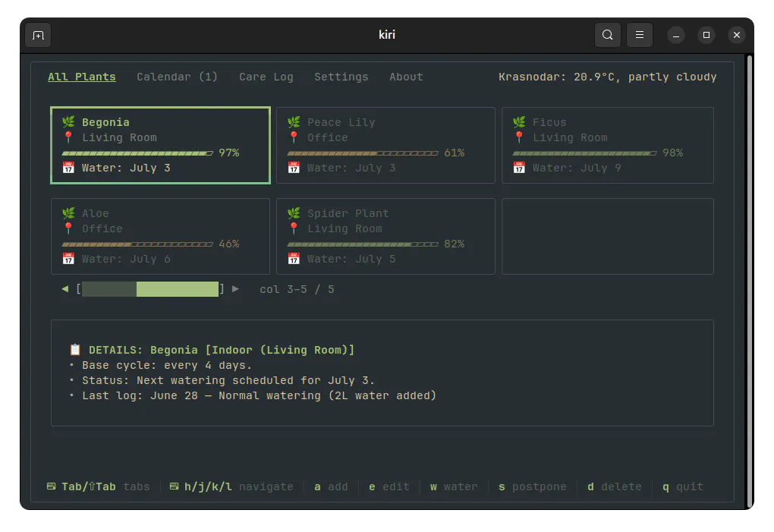774x532 pixels.
Task: Switch to the All Plants tab
Action: click(82, 77)
